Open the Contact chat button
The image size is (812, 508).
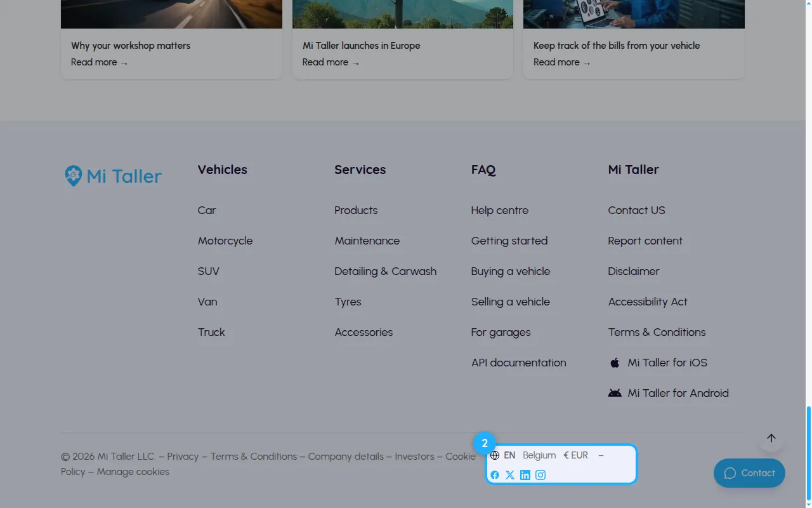tap(749, 473)
